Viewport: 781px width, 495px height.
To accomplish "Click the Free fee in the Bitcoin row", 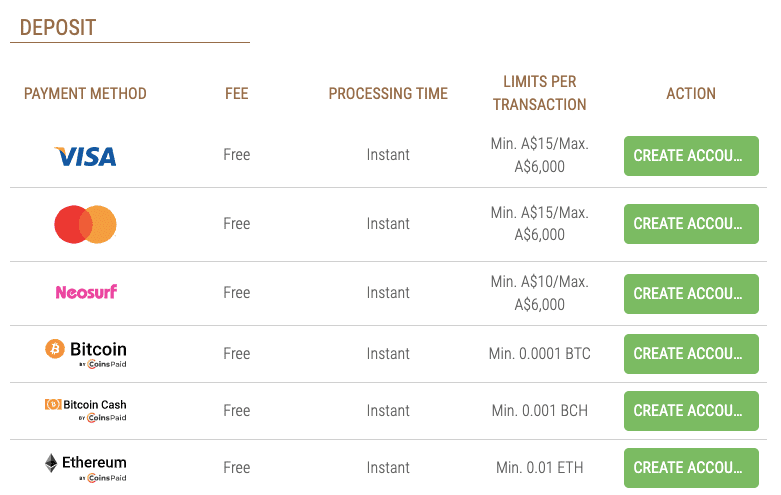I will click(237, 354).
